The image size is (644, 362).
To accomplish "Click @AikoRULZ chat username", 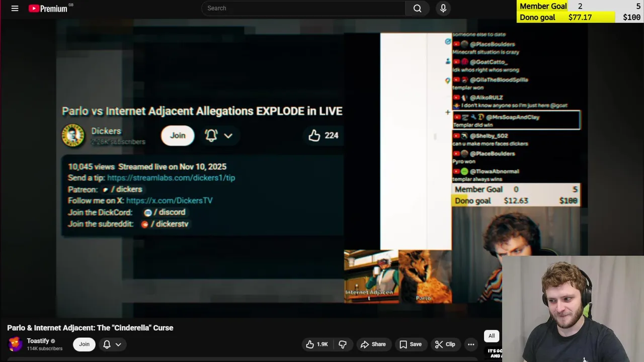I will tap(486, 98).
